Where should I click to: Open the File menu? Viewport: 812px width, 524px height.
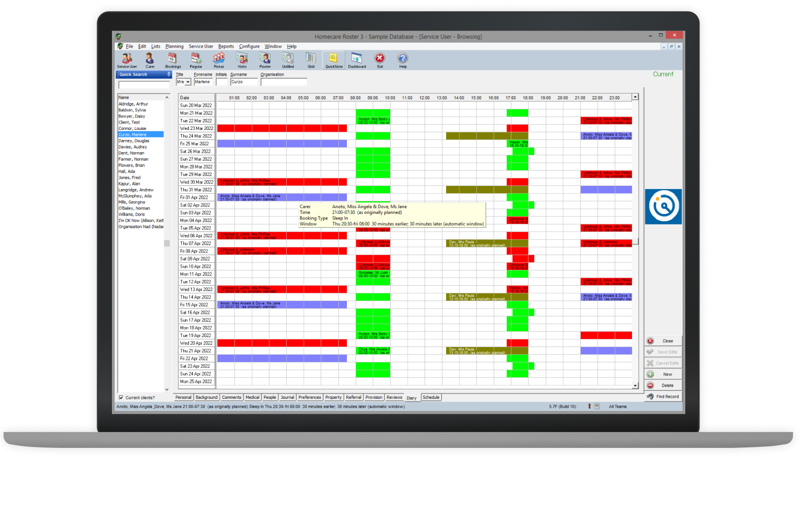pyautogui.click(x=129, y=46)
